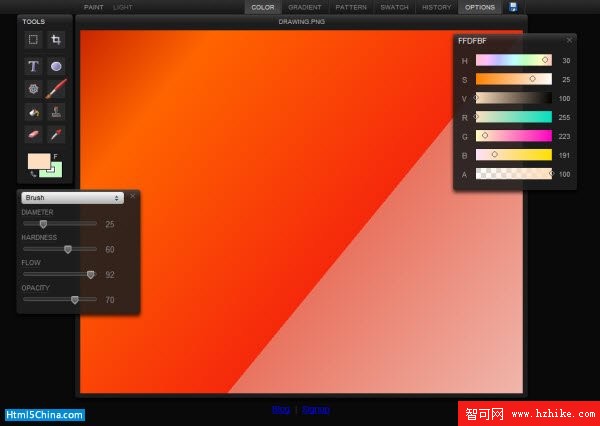Click the opacity value 70

pyautogui.click(x=110, y=300)
